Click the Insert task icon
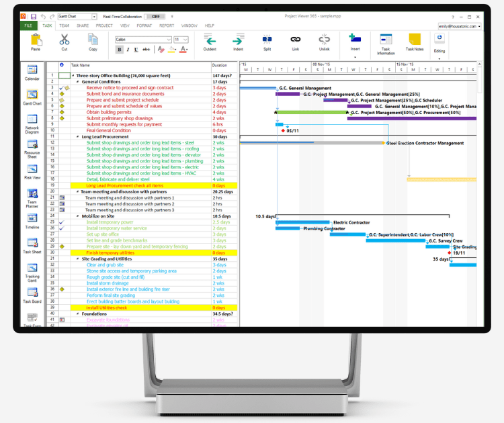 [x=355, y=38]
